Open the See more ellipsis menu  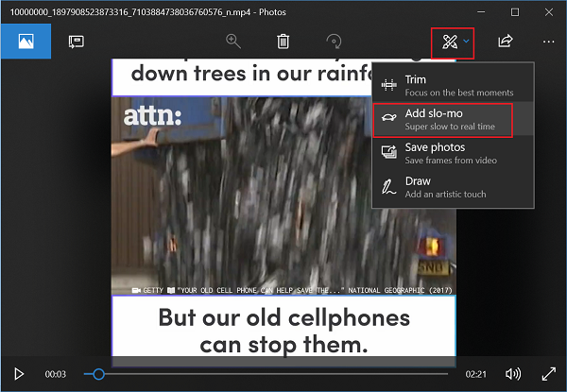point(548,42)
